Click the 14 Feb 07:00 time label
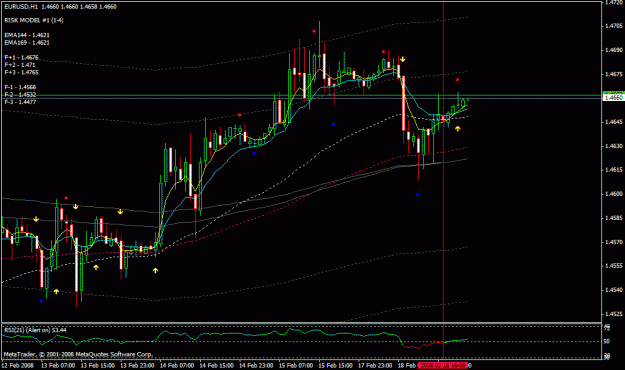Image resolution: width=625 pixels, height=370 pixels. pyautogui.click(x=177, y=366)
